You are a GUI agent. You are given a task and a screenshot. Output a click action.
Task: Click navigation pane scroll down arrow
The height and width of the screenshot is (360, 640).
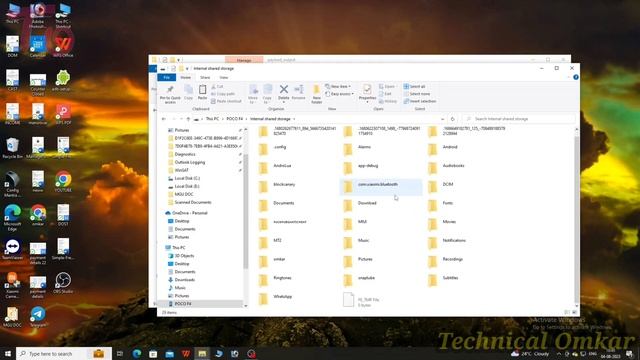(245, 306)
